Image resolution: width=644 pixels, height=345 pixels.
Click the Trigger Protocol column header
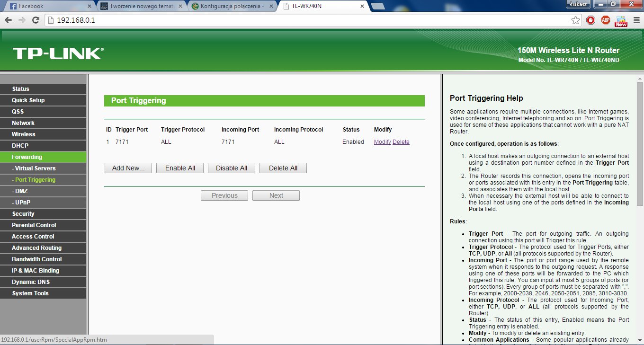[x=183, y=130]
